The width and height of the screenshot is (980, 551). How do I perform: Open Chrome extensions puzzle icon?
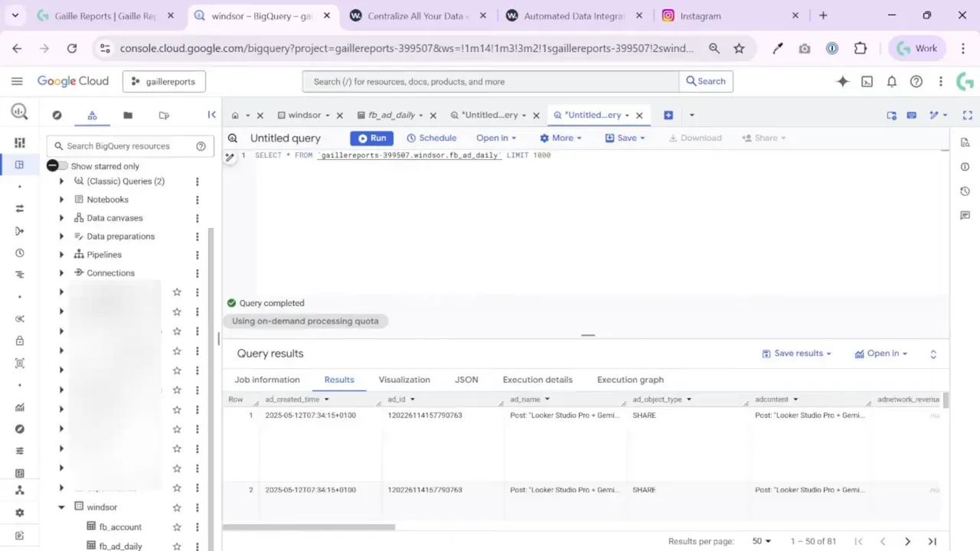861,48
